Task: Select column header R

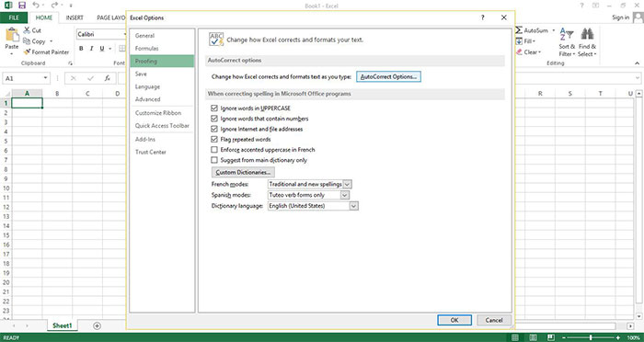Action: click(540, 94)
